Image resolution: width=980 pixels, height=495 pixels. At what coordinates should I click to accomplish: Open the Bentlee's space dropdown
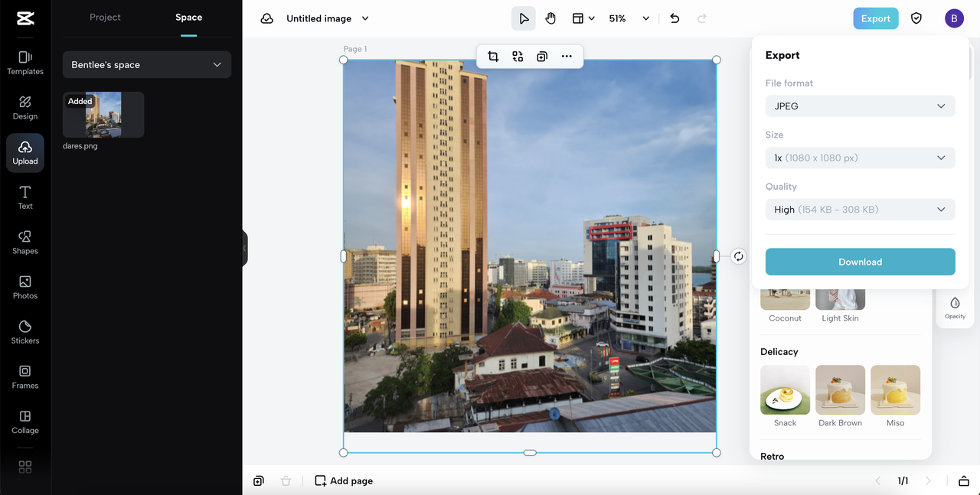(147, 65)
